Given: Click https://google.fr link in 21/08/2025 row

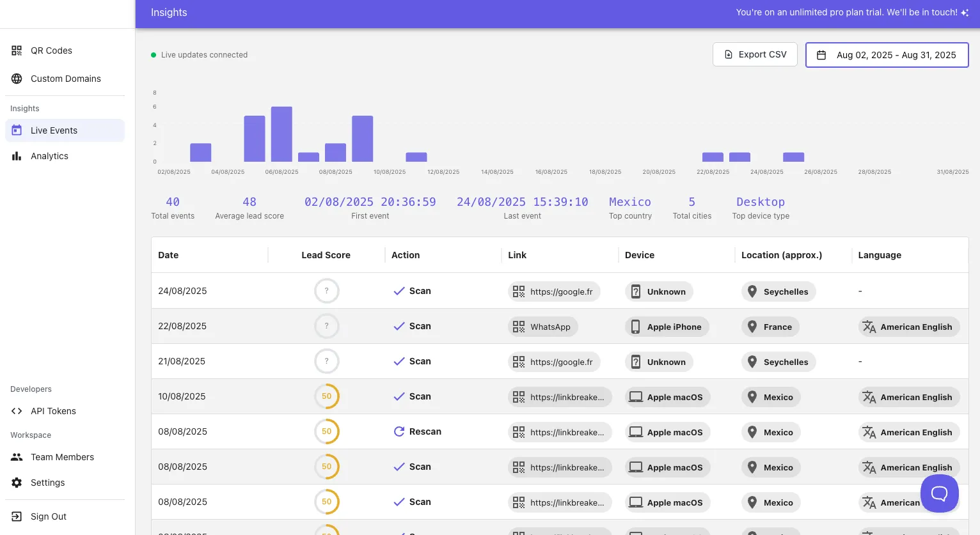Looking at the screenshot, I should [554, 362].
